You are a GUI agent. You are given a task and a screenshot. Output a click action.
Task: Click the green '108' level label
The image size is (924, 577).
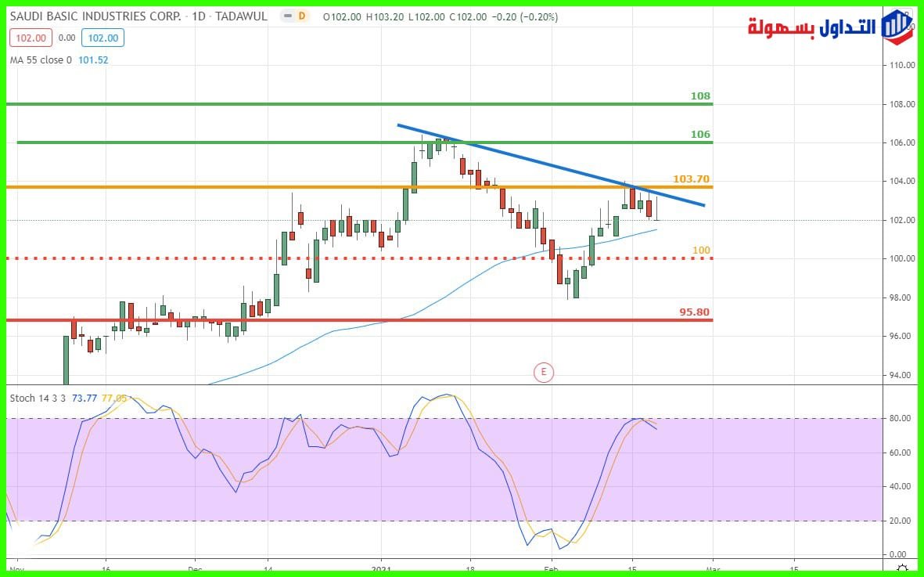coord(701,96)
